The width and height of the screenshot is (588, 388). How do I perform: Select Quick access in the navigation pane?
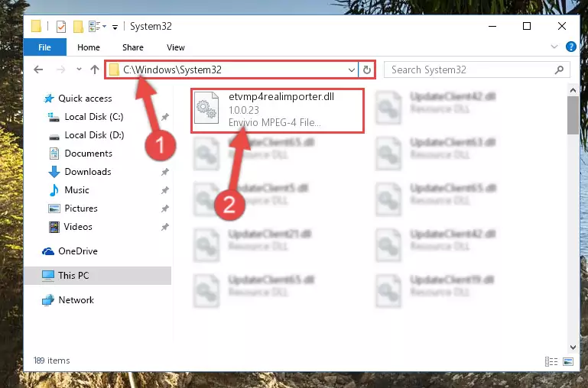(x=85, y=99)
